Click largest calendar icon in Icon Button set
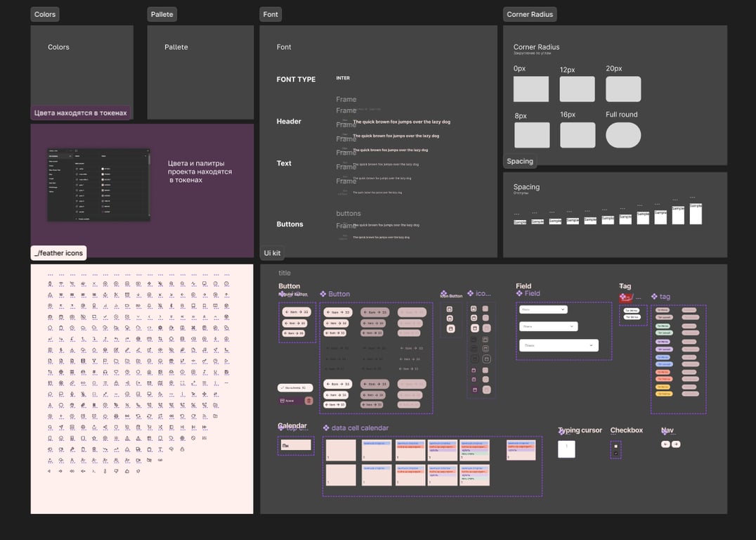Image resolution: width=756 pixels, height=540 pixels. click(x=451, y=328)
